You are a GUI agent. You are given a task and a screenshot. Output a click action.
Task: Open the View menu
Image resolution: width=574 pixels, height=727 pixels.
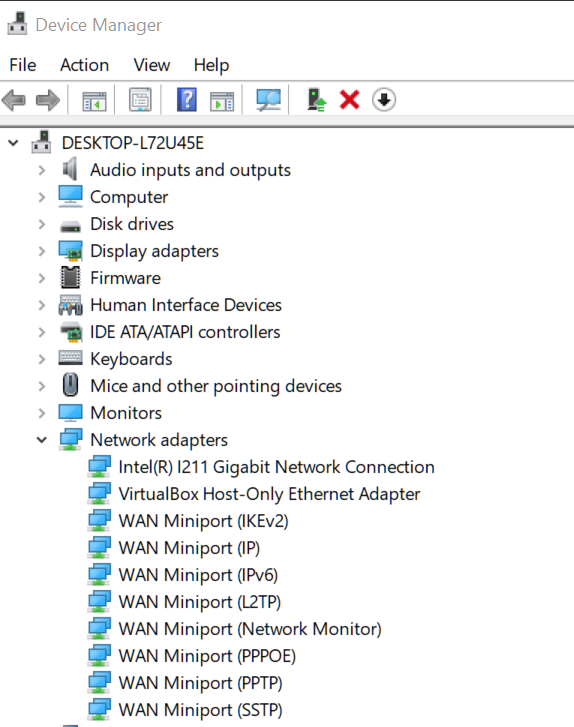pos(152,65)
